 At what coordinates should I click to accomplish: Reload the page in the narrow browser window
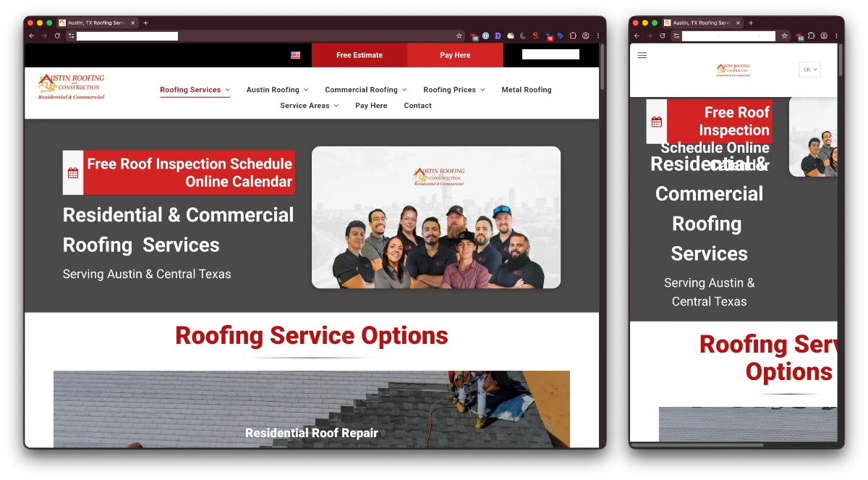coord(663,35)
